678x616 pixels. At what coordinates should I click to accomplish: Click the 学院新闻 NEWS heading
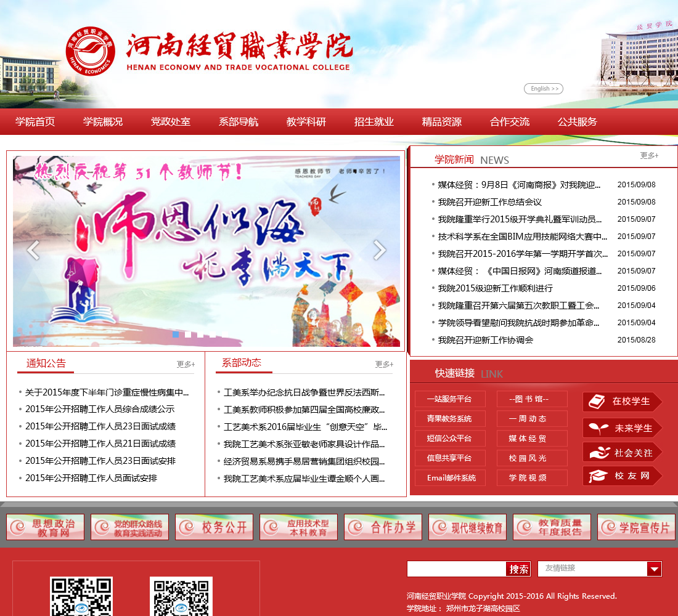[472, 160]
